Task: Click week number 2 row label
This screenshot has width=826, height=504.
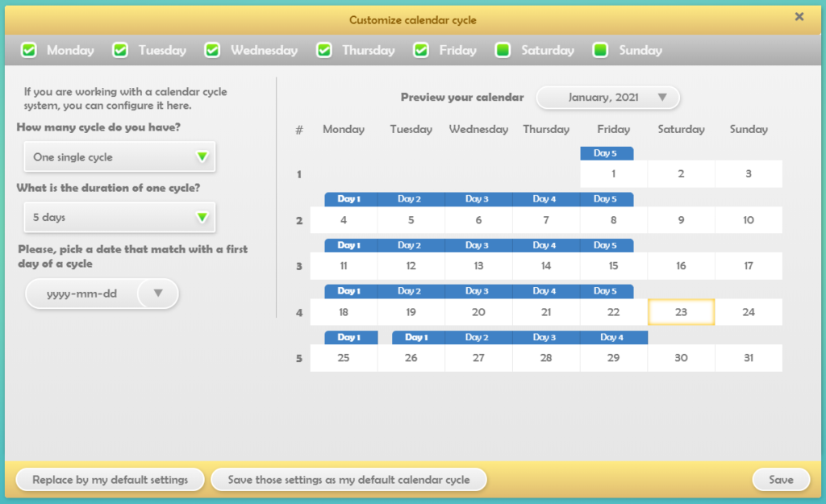Action: point(299,221)
